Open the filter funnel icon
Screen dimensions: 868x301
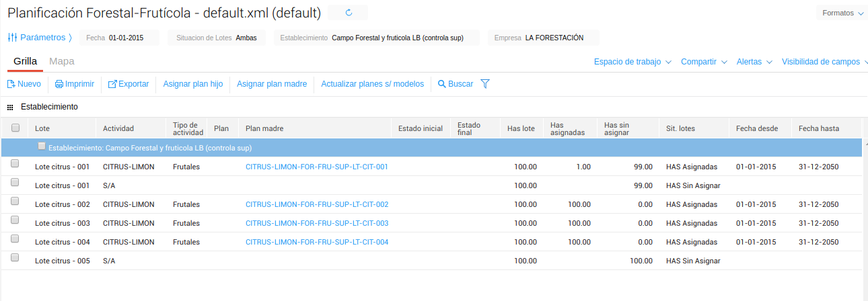[484, 84]
